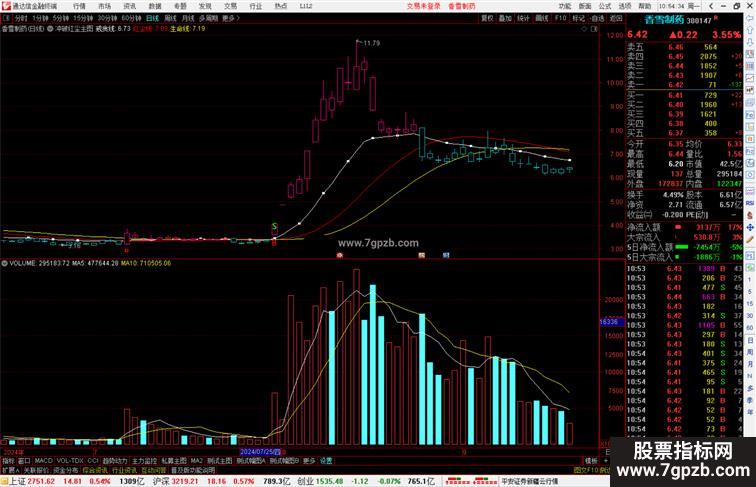The image size is (756, 487).
Task: Click the back chevron in title bar
Action: (x=711, y=6)
